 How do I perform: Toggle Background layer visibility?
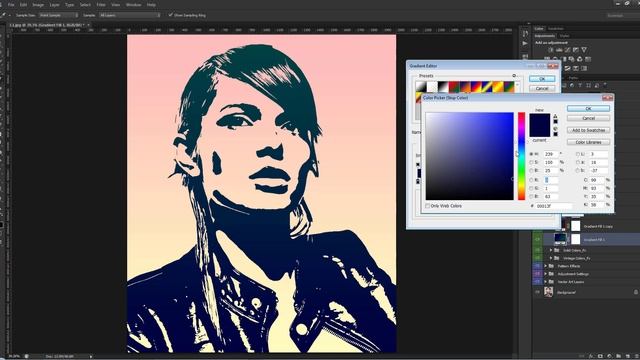(537, 292)
